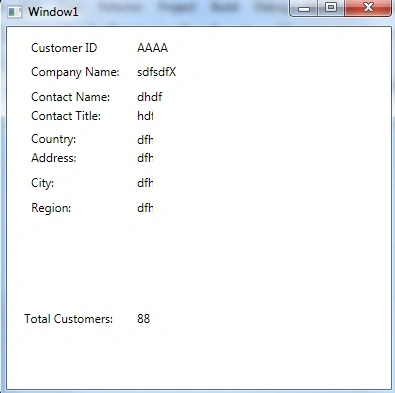
Task: Click the Customer ID label
Action: click(x=64, y=48)
